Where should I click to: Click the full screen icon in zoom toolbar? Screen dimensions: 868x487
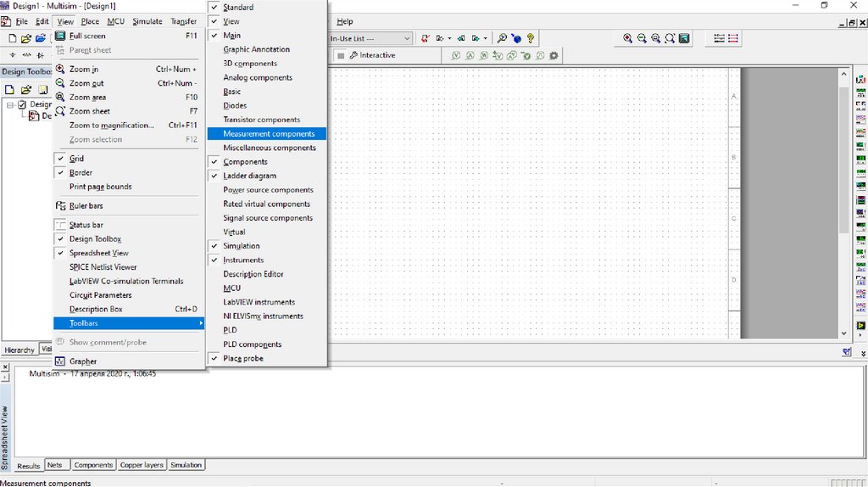point(684,38)
